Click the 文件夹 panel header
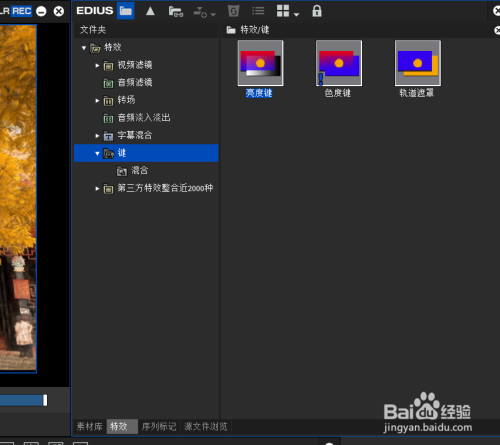 tap(93, 30)
